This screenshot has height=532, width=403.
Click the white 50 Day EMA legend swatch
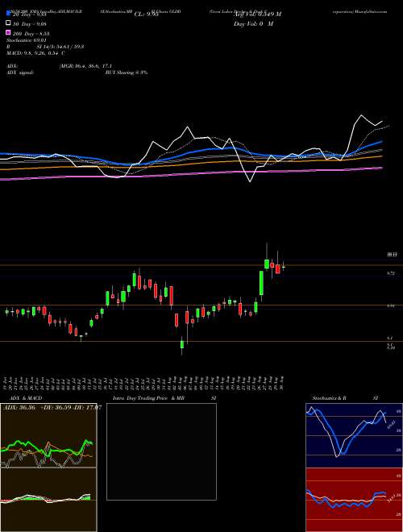[9, 23]
